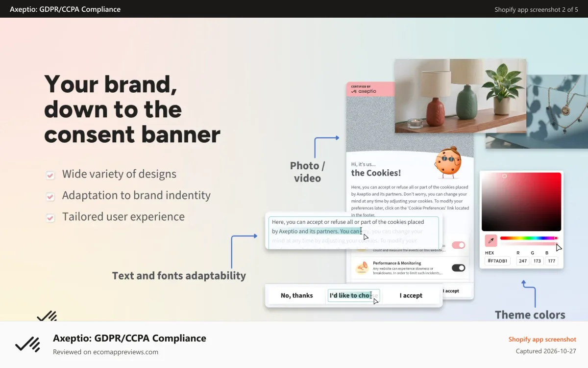Click the eyedropper icon in color picker

[491, 240]
